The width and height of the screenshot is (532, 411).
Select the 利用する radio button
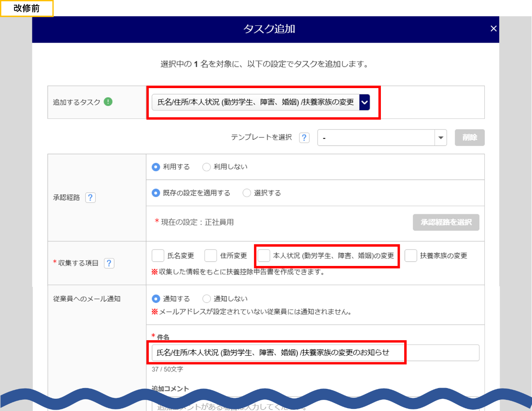pyautogui.click(x=156, y=167)
